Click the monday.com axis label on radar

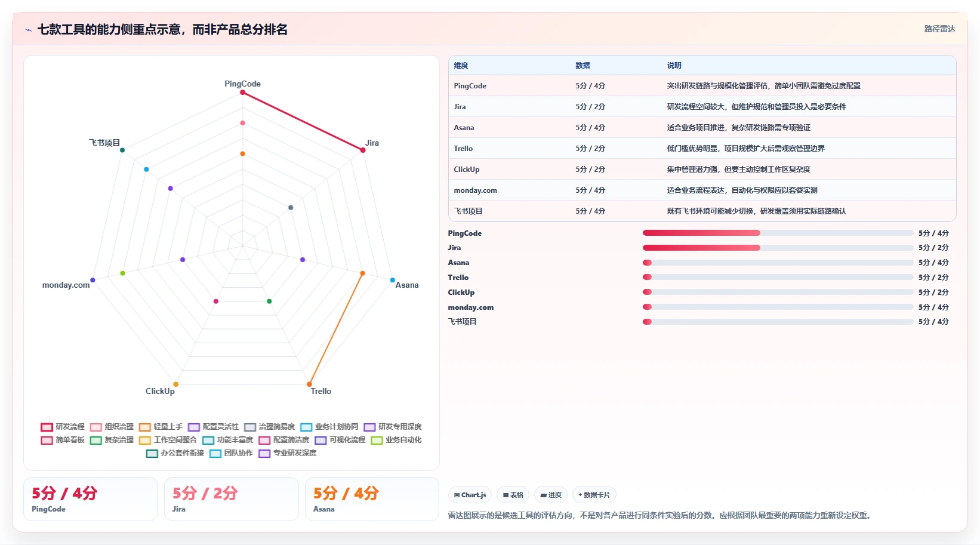coord(66,285)
